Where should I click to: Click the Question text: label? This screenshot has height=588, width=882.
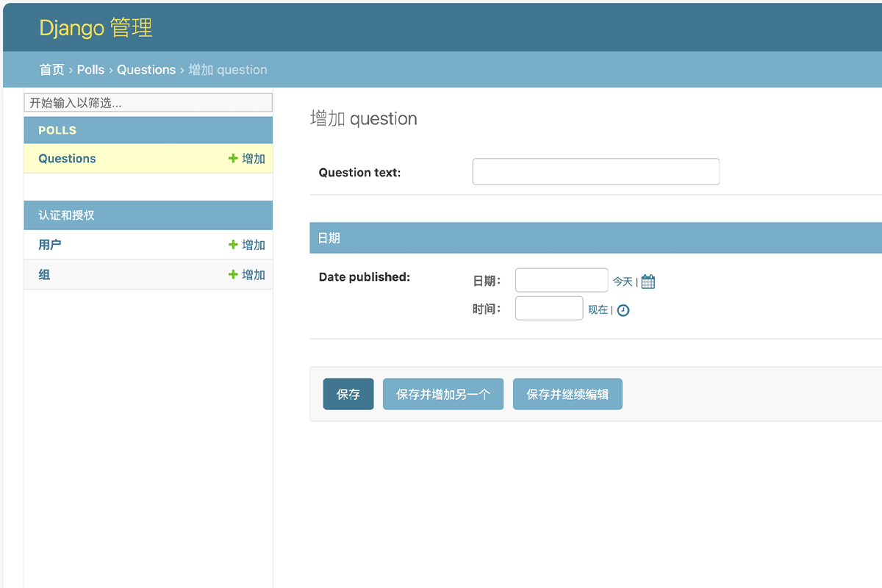[359, 173]
